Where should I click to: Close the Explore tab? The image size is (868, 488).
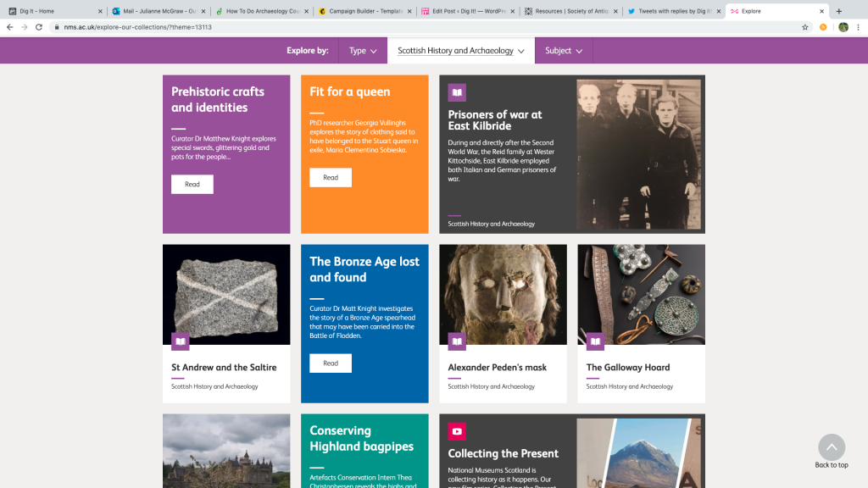821,11
